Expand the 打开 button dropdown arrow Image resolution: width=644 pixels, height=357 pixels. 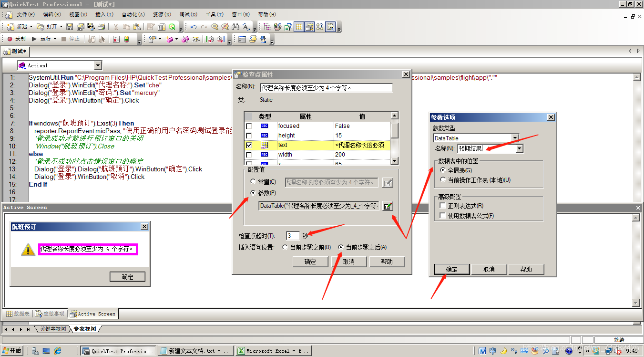click(61, 27)
